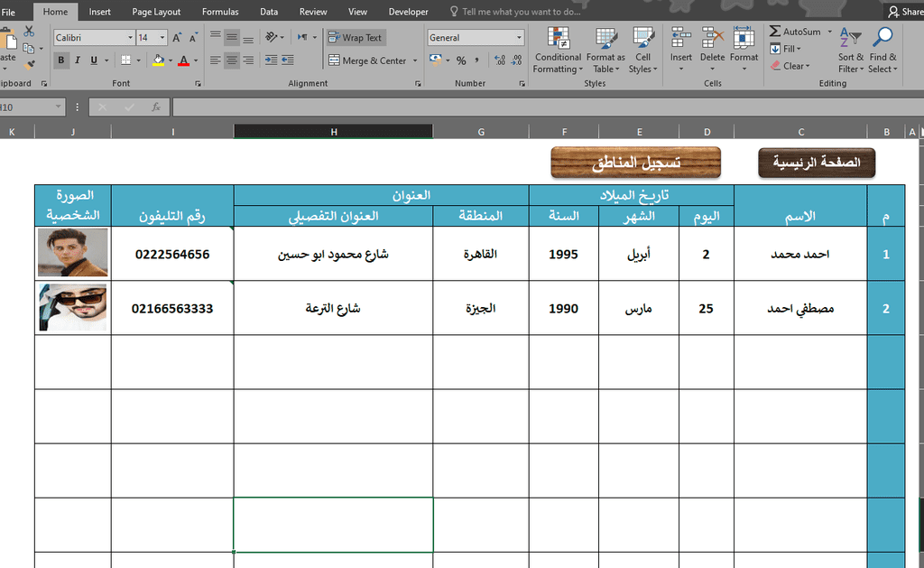Switch to the Review tab

(x=313, y=12)
